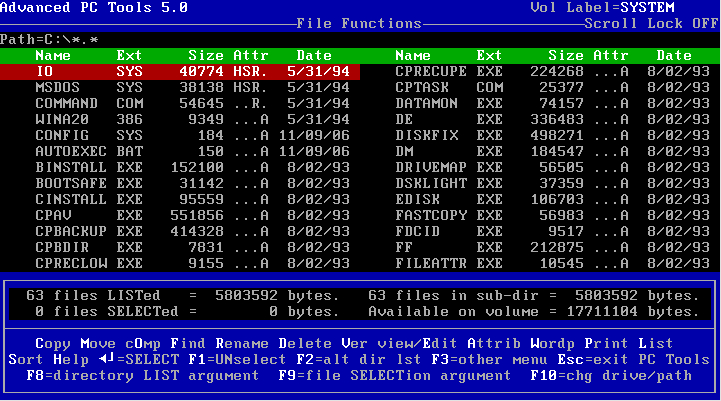Click F10=chg drive/path option

click(611, 375)
